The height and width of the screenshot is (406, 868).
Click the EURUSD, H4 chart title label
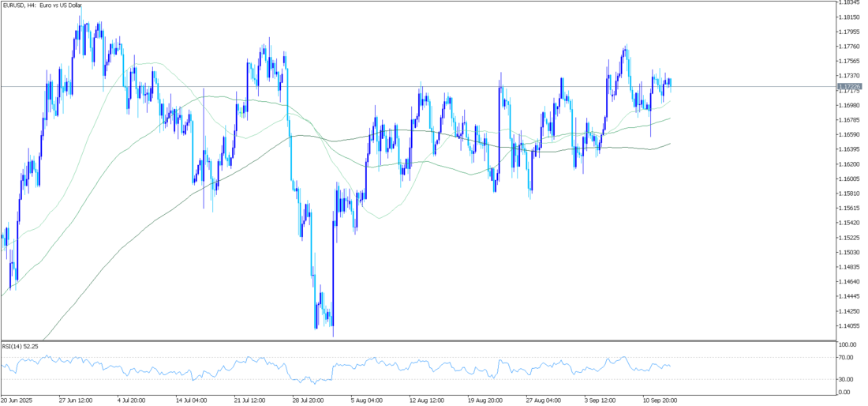(x=42, y=6)
